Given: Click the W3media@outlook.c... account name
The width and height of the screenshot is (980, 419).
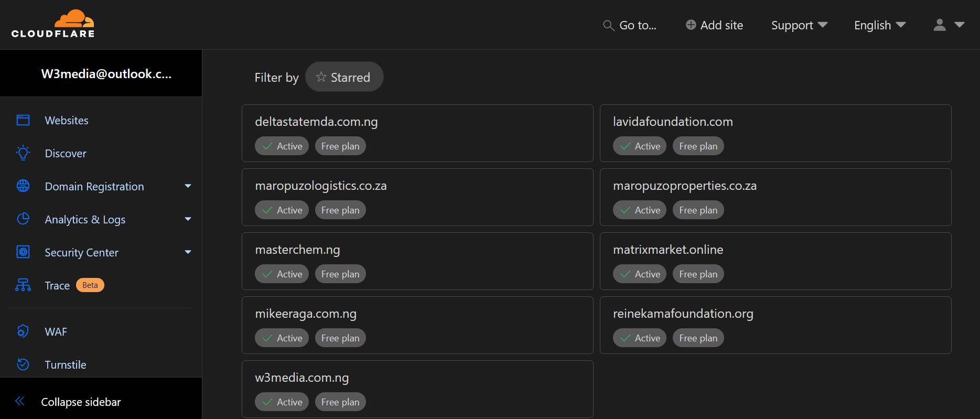Looking at the screenshot, I should tap(106, 73).
